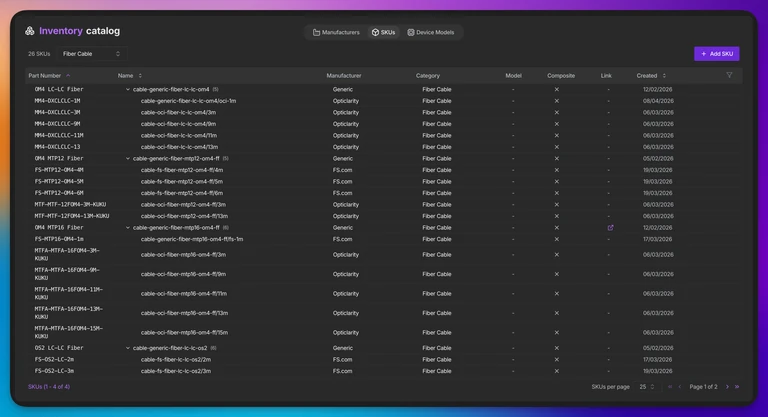Click the Link column header
Viewport: 768px width, 417px height.
pyautogui.click(x=606, y=75)
